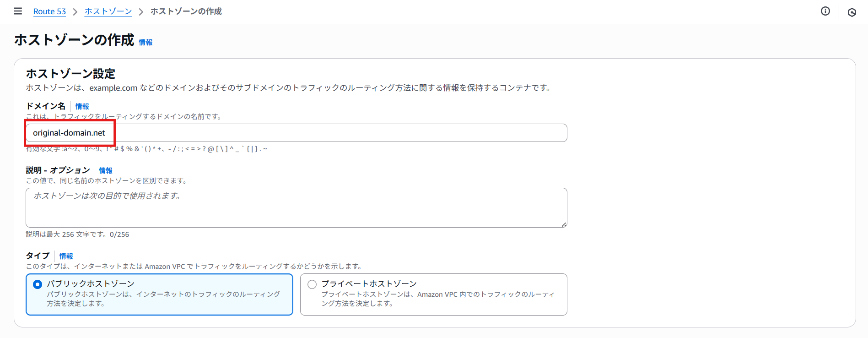Open 情報 link next to ドメイン名
This screenshot has width=868, height=338.
82,106
